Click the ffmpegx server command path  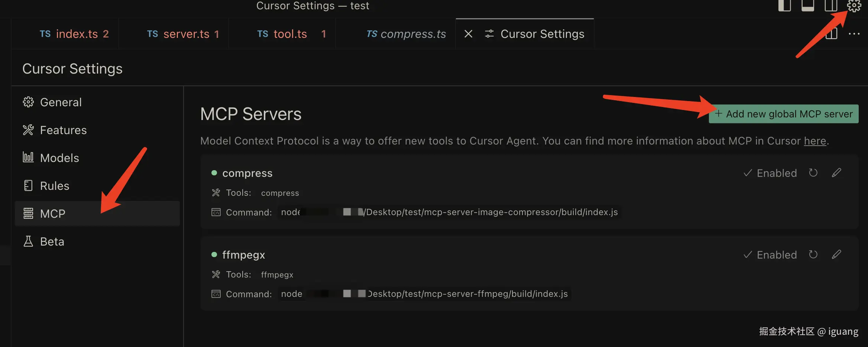[x=424, y=294]
